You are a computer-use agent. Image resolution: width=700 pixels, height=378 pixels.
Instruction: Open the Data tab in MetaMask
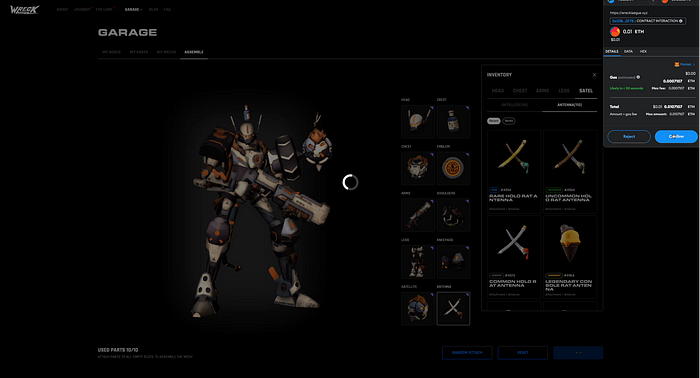click(628, 52)
